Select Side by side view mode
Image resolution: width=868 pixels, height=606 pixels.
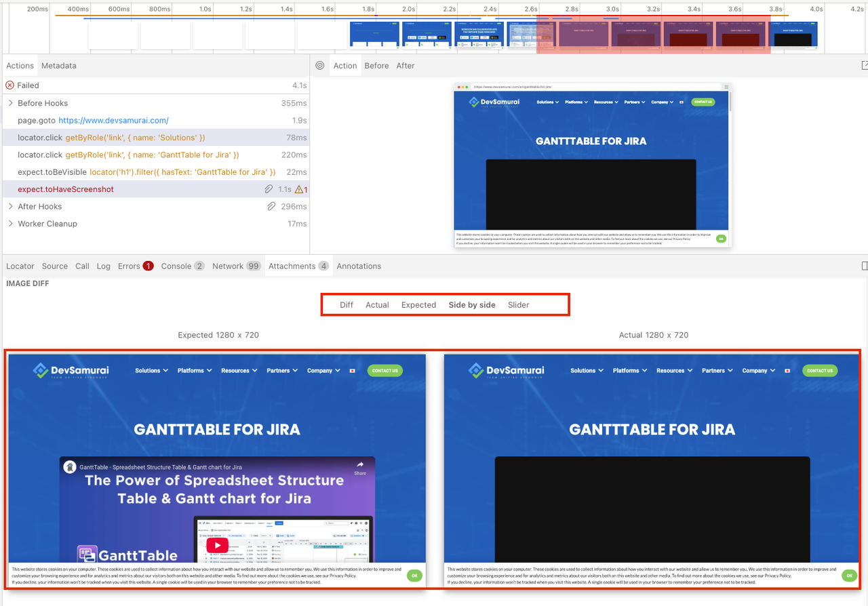(x=472, y=305)
